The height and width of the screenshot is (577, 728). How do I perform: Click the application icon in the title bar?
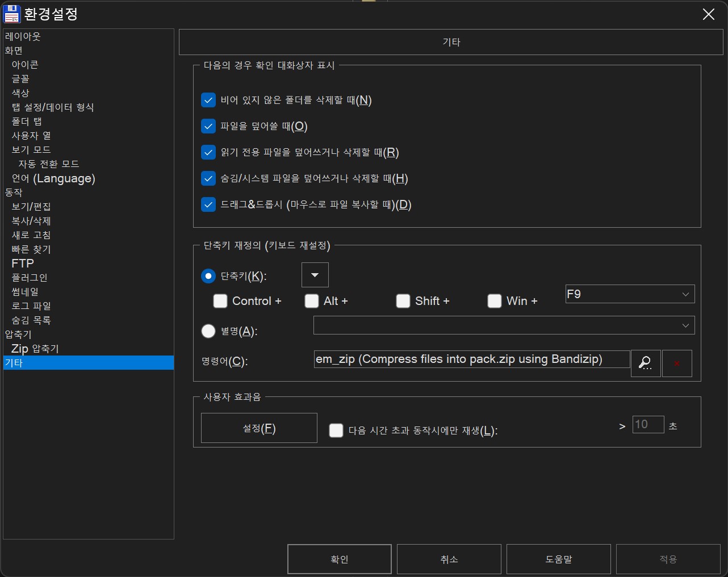point(12,14)
